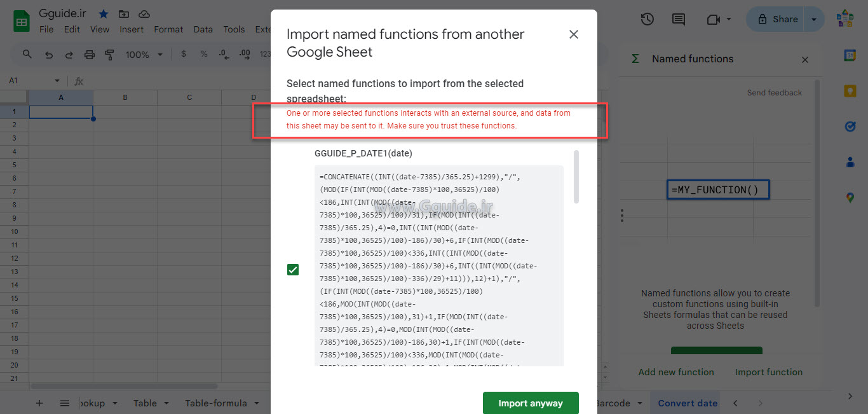Image resolution: width=868 pixels, height=414 pixels.
Task: Open the Insert menu
Action: (x=132, y=29)
